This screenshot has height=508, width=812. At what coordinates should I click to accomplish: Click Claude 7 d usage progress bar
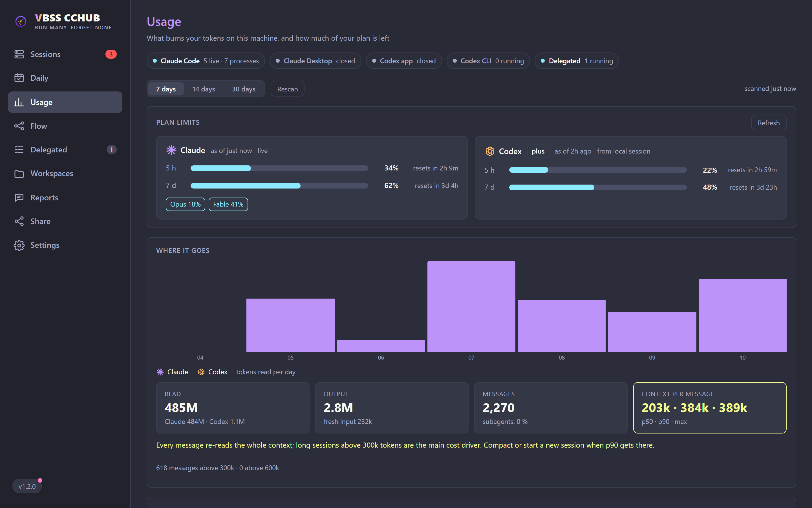[x=279, y=186]
